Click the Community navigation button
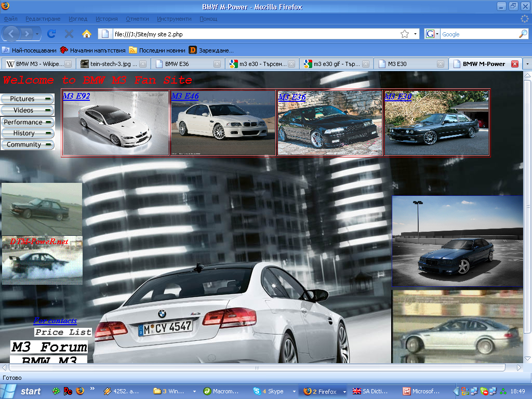Screen dimensions: 532x399 tap(28, 144)
